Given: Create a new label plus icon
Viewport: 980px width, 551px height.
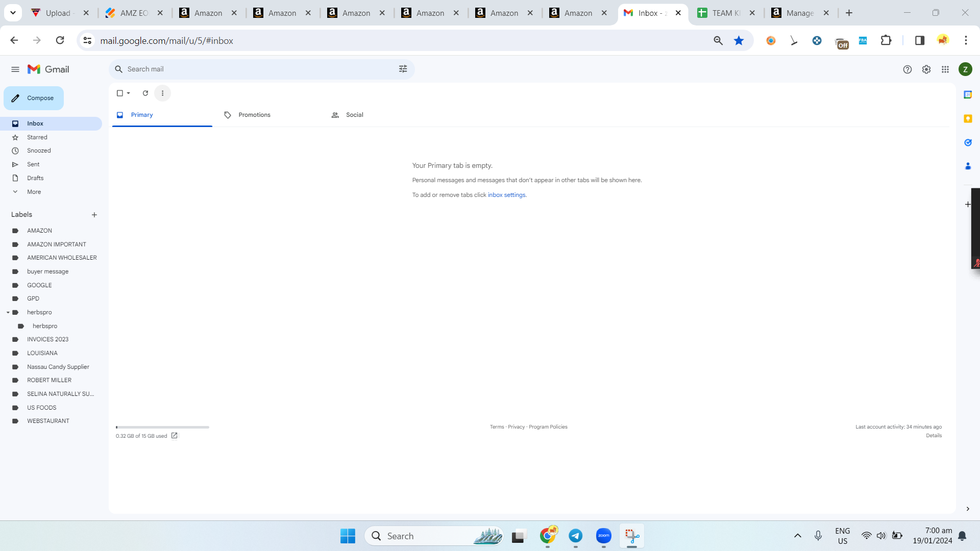Looking at the screenshot, I should tap(94, 215).
